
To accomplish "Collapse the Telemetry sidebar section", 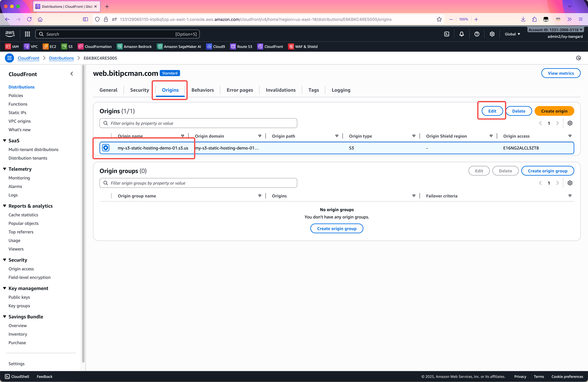I will pyautogui.click(x=5, y=169).
